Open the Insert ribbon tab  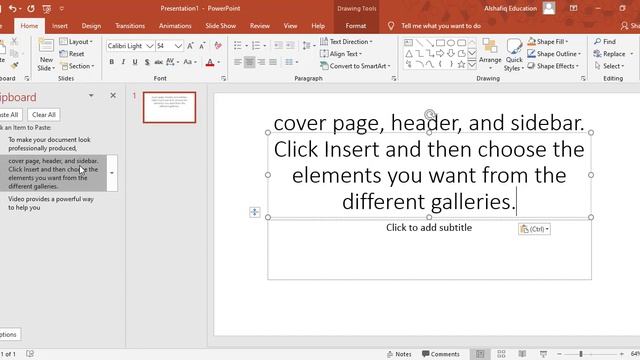click(60, 26)
